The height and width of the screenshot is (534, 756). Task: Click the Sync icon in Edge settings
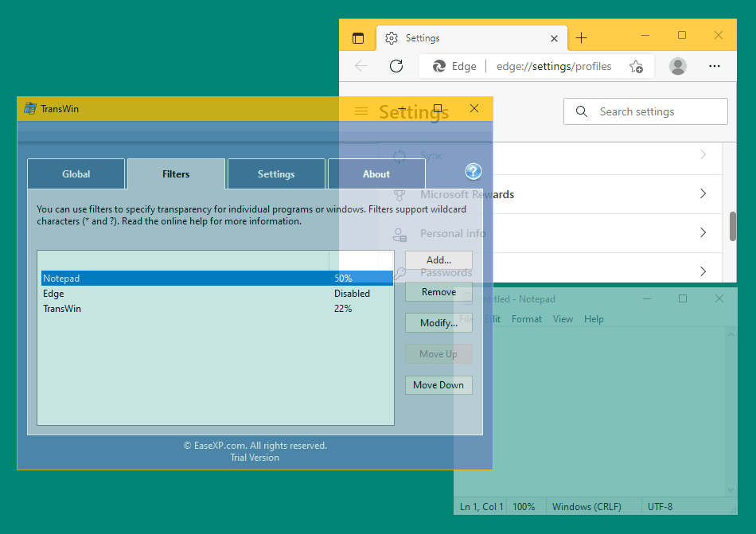[399, 156]
